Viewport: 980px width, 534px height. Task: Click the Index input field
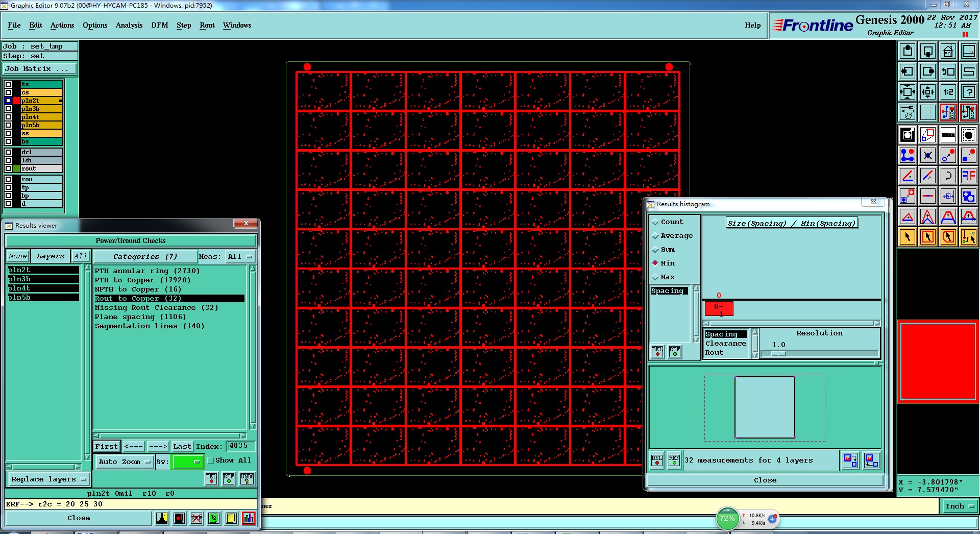(240, 446)
